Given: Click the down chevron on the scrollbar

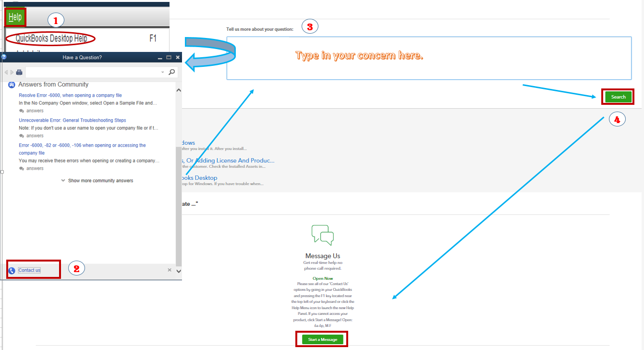Looking at the screenshot, I should point(178,271).
